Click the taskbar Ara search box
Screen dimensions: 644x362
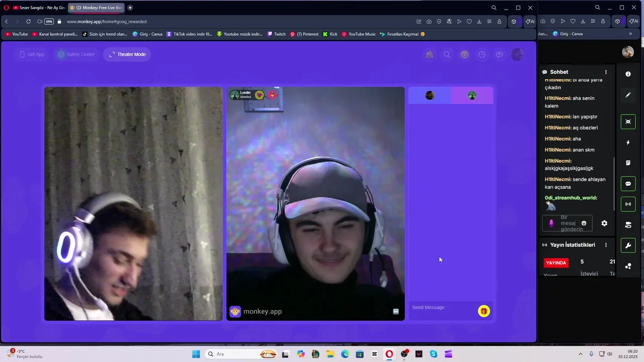241,354
